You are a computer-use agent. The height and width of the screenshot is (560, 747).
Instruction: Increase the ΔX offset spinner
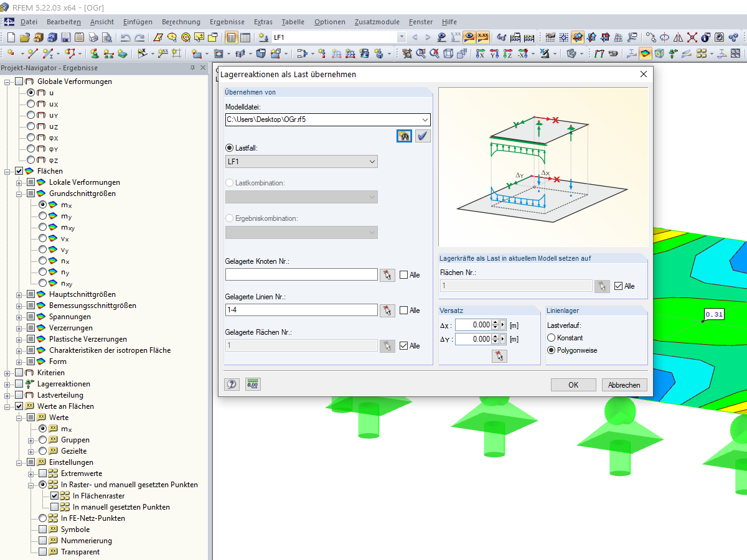496,322
